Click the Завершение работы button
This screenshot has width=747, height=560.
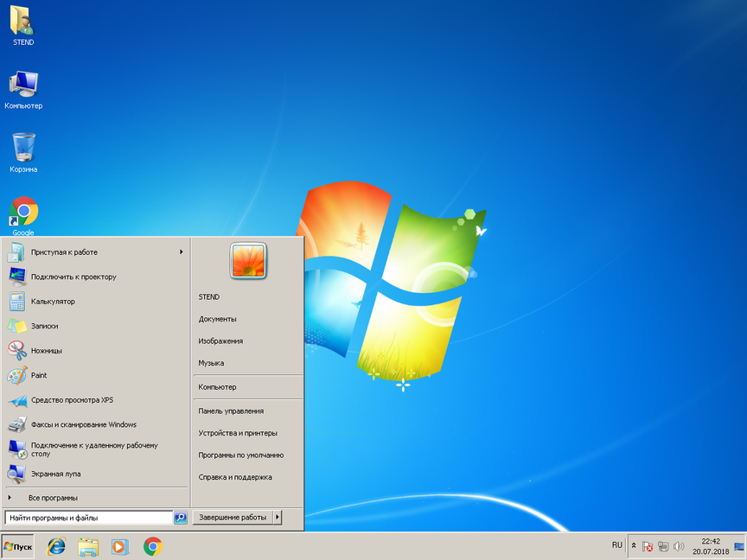[x=233, y=517]
